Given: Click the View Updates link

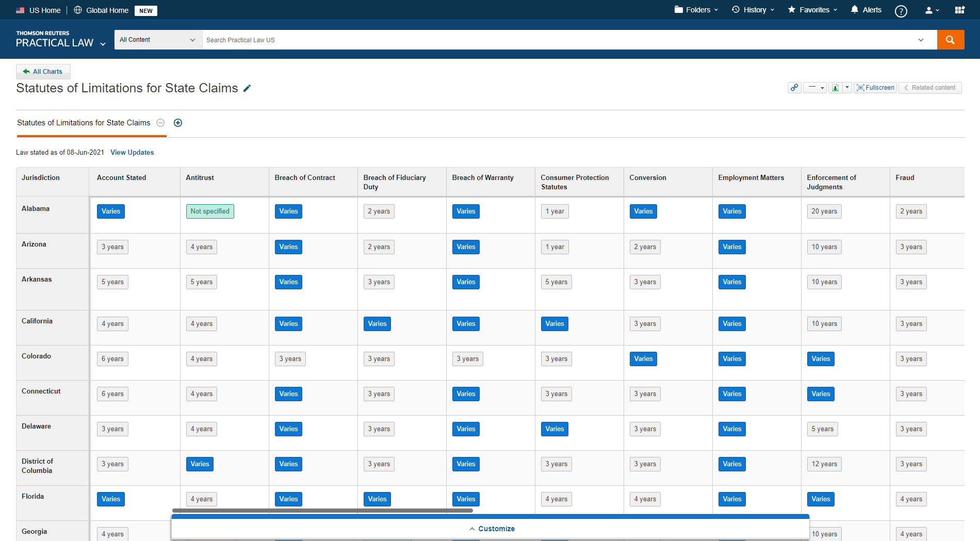Looking at the screenshot, I should [x=132, y=153].
